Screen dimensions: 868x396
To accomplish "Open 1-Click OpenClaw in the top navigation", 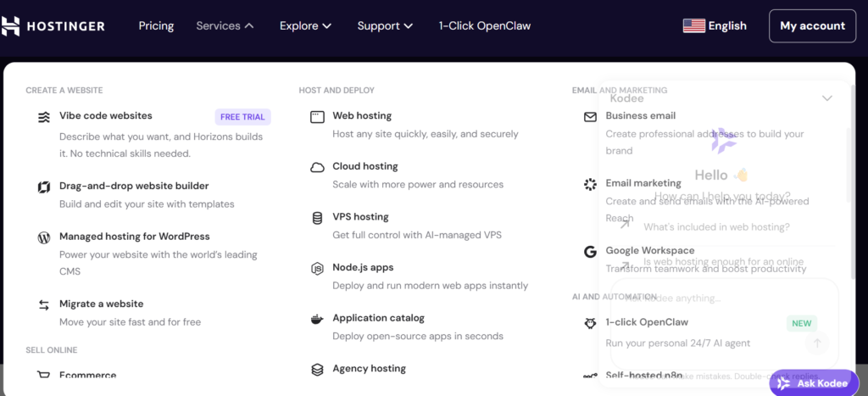I will click(485, 25).
